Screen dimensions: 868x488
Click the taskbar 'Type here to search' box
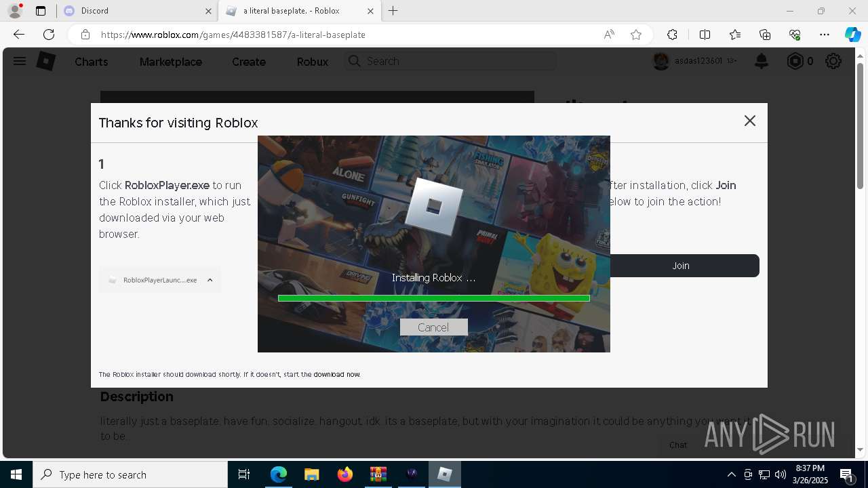pos(130,474)
